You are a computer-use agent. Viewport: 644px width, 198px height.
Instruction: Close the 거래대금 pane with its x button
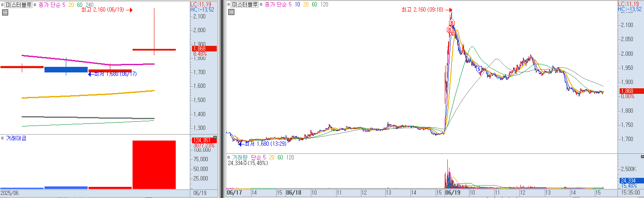[215, 138]
